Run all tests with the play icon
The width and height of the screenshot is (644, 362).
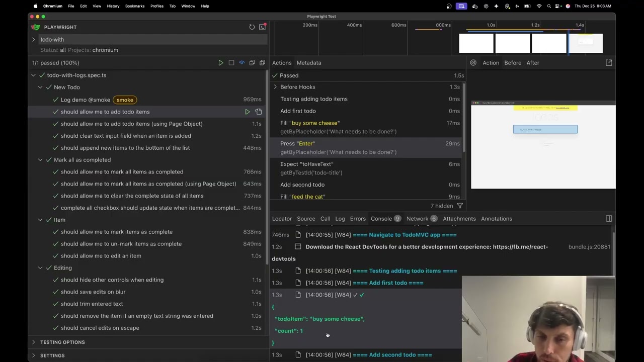coord(221,63)
